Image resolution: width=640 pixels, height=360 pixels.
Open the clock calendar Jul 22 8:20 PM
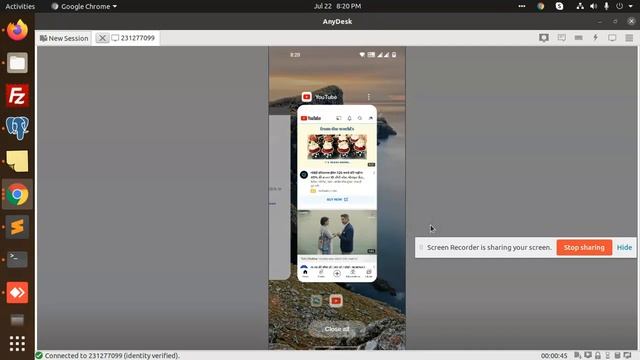click(337, 6)
